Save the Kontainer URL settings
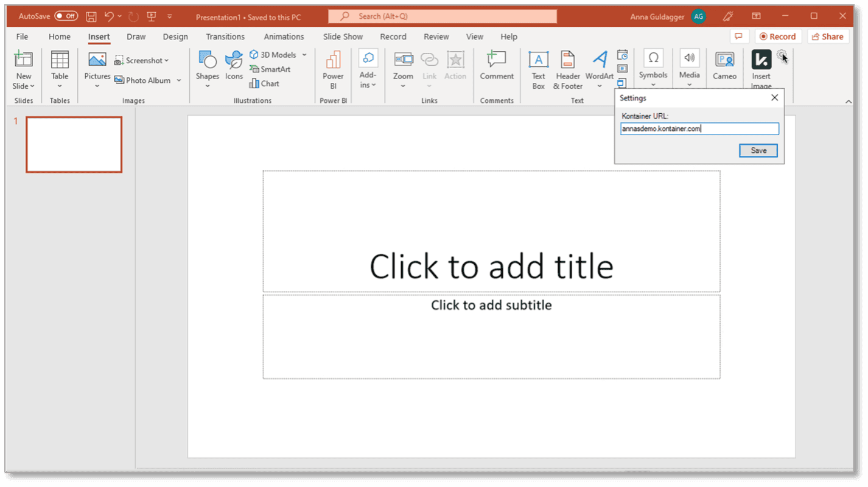This screenshot has width=868, height=487. [x=758, y=150]
